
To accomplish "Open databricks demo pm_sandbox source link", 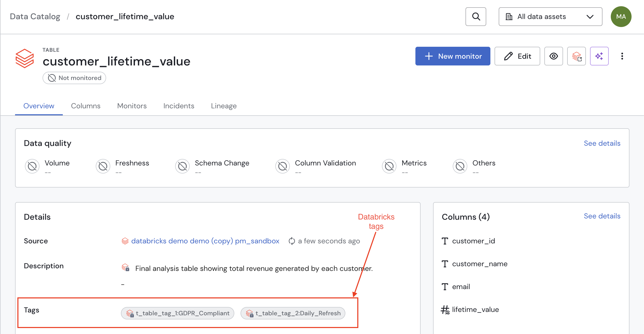I will 205,241.
